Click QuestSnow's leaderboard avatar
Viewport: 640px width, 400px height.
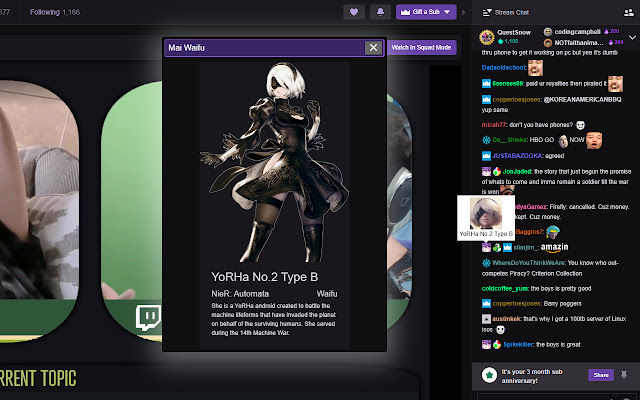(x=487, y=37)
